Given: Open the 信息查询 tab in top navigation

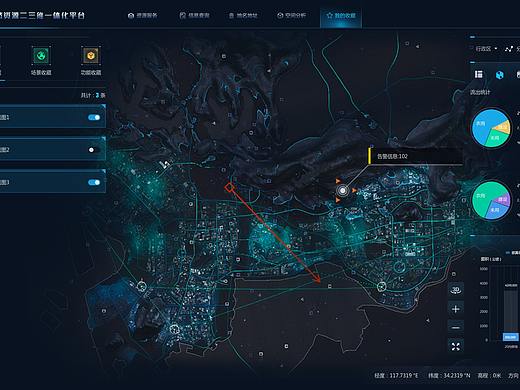Looking at the screenshot, I should click(195, 15).
